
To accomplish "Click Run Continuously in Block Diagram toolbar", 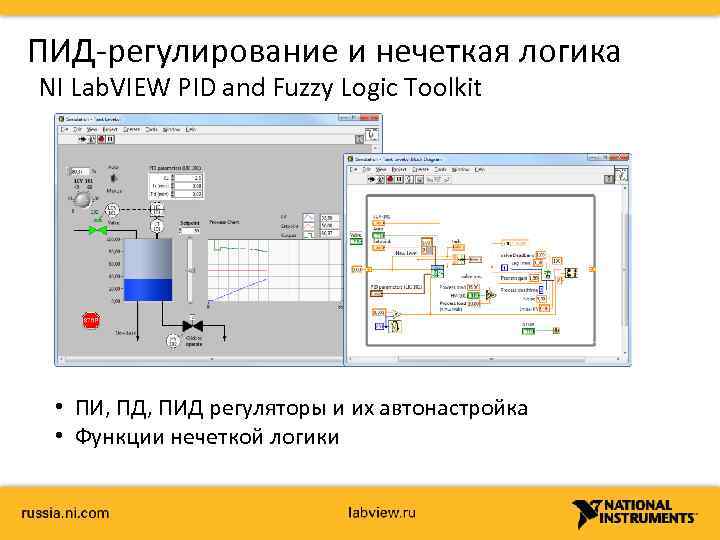I will (381, 180).
